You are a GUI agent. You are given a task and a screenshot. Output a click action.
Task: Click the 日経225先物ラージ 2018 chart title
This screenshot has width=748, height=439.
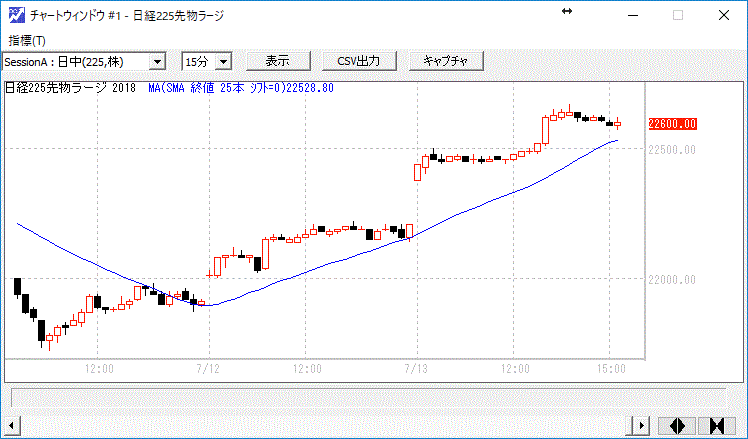click(70, 88)
